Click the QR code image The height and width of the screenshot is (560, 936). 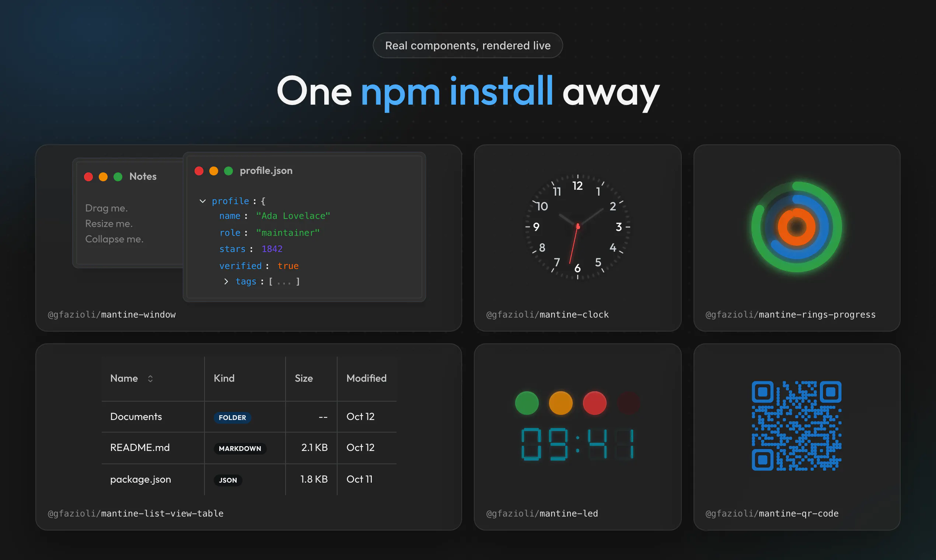point(796,426)
